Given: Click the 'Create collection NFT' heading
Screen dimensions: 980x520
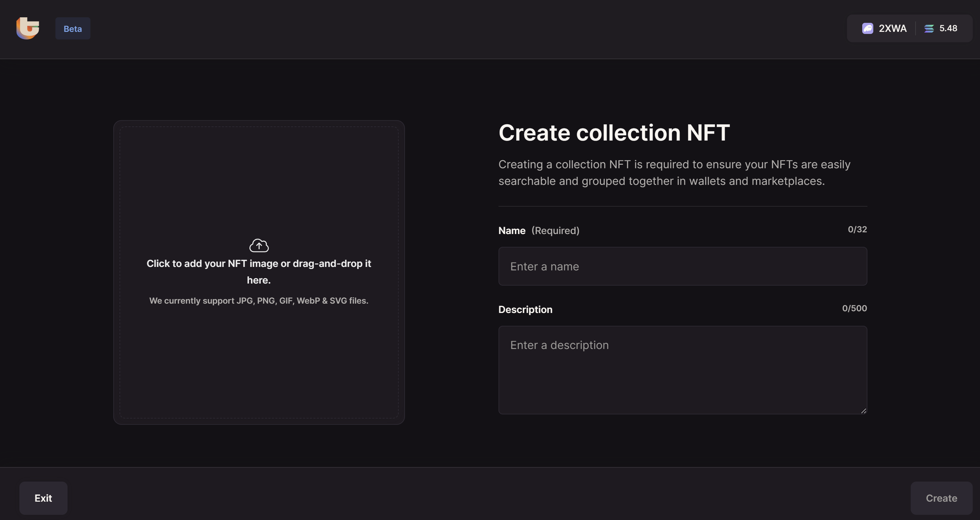Looking at the screenshot, I should [613, 133].
